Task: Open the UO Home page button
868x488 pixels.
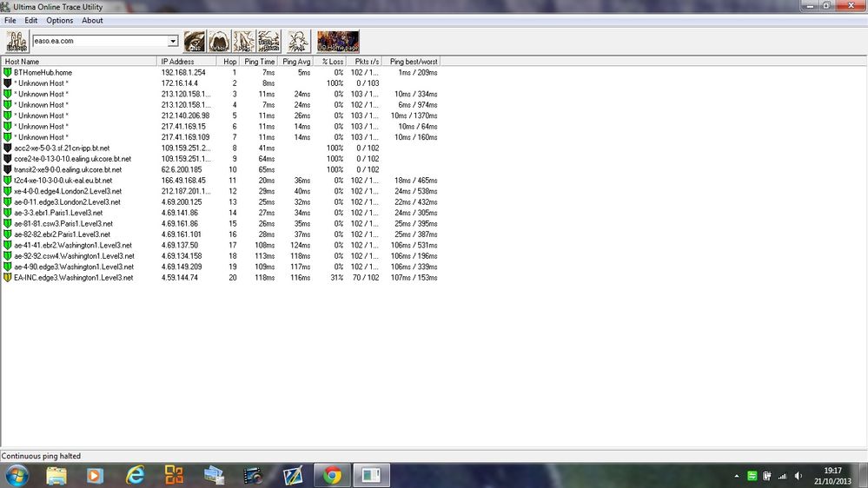Action: click(x=338, y=42)
